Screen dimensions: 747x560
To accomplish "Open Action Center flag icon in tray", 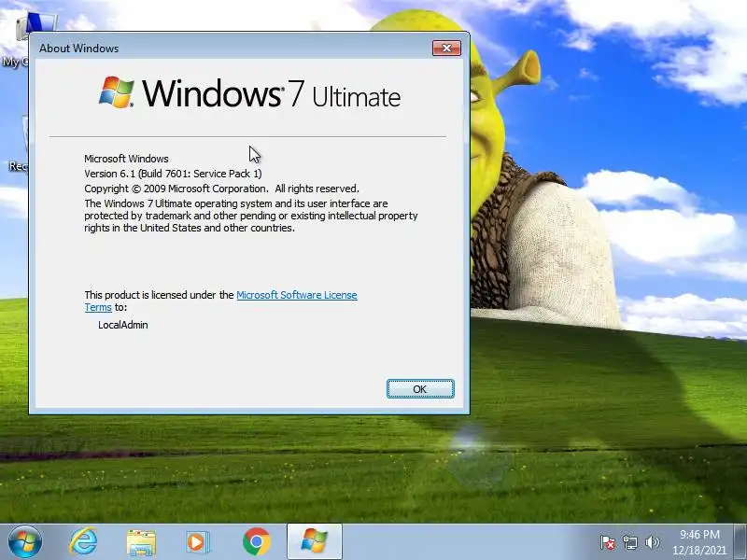I will click(608, 542).
